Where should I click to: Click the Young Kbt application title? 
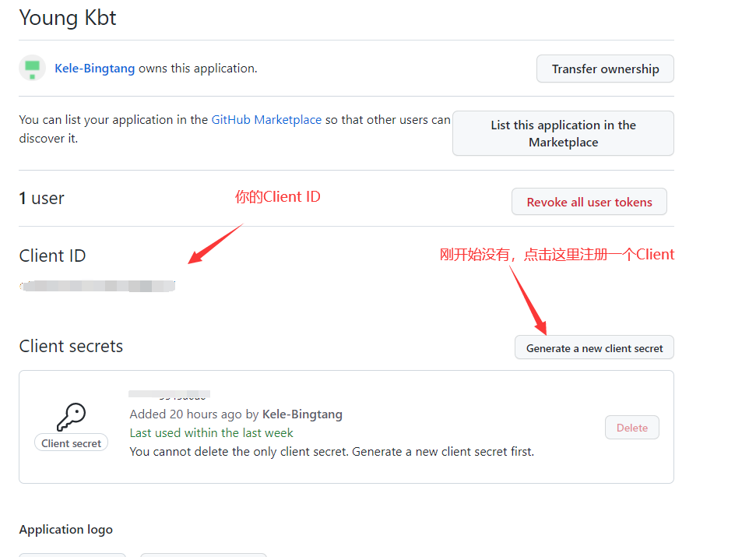68,18
